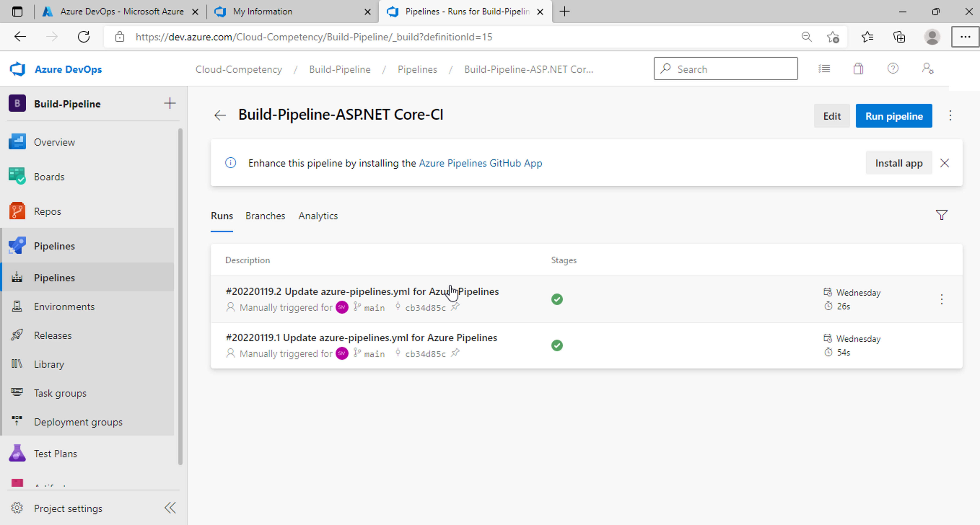
Task: Open browser profile avatar
Action: 932,37
